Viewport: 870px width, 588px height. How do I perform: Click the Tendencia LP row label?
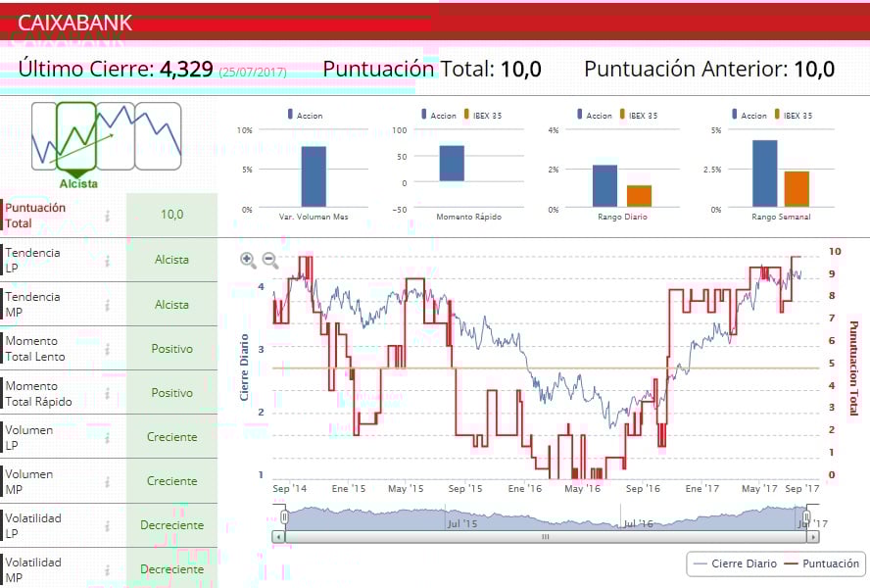(x=32, y=260)
